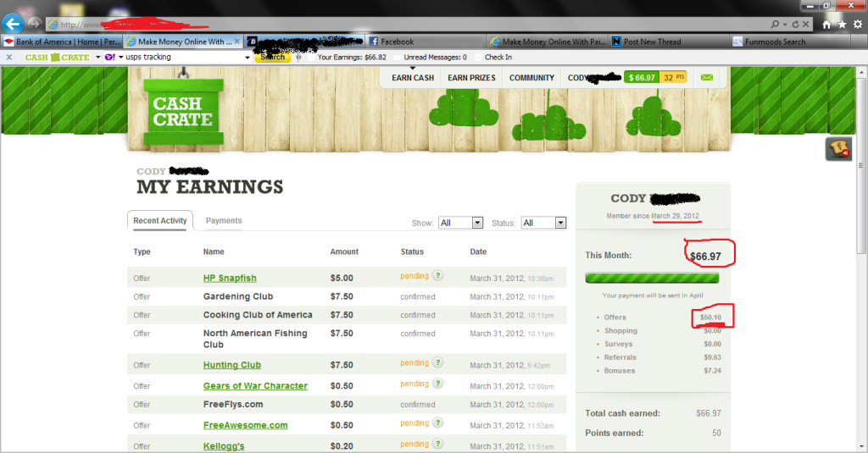Open the Gears of War Character link
This screenshot has width=868, height=453.
point(255,386)
